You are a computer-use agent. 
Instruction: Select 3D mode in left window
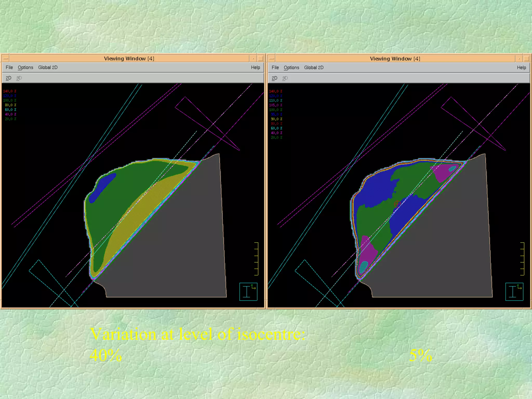click(x=19, y=78)
